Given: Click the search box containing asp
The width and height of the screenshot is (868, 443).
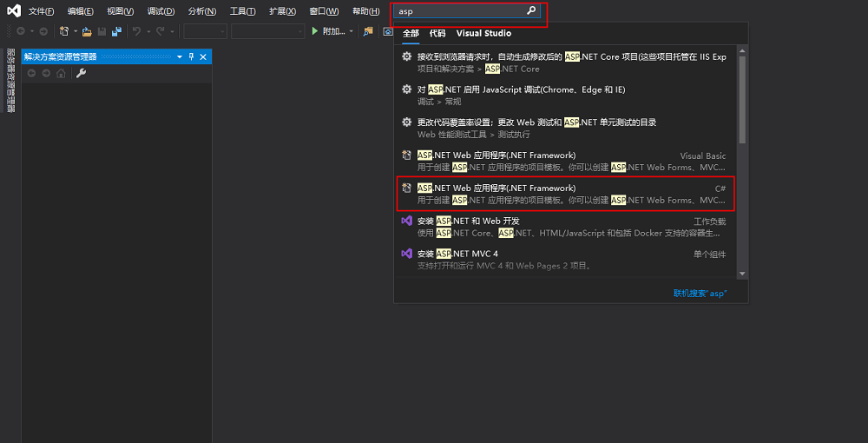Looking at the screenshot, I should [460, 11].
